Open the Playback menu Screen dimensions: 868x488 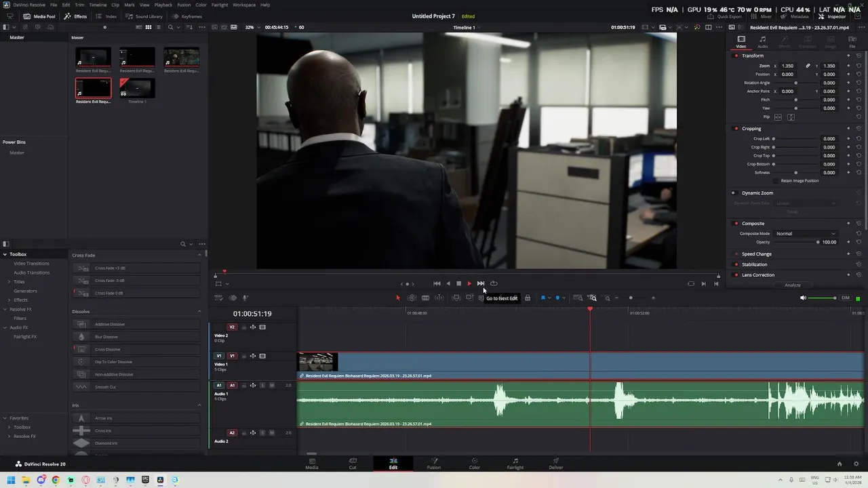[163, 5]
